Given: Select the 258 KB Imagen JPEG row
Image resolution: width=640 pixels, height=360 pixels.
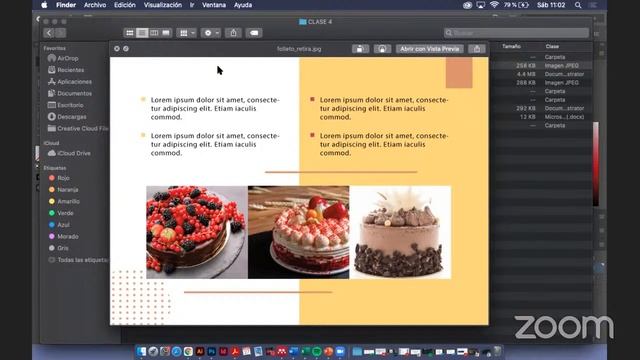Looking at the screenshot, I should (x=542, y=66).
